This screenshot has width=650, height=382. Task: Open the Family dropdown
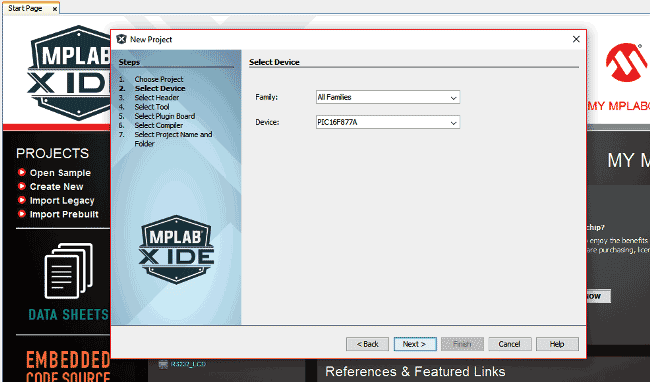click(x=388, y=97)
